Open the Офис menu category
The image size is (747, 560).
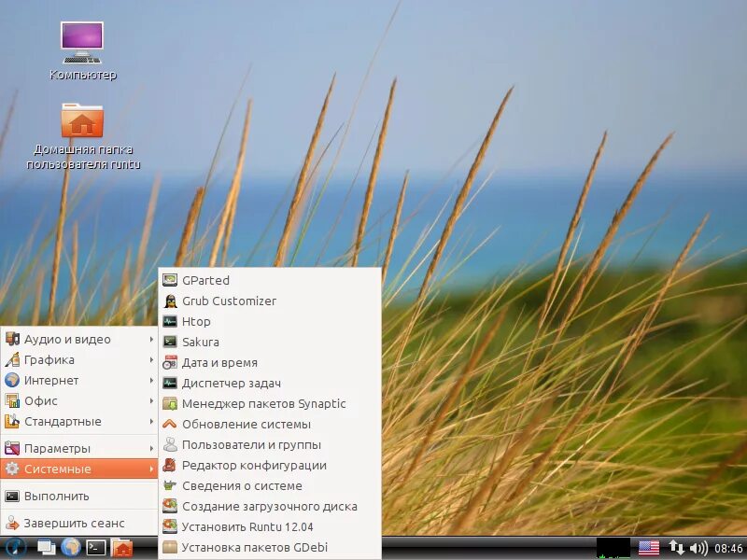(79, 400)
